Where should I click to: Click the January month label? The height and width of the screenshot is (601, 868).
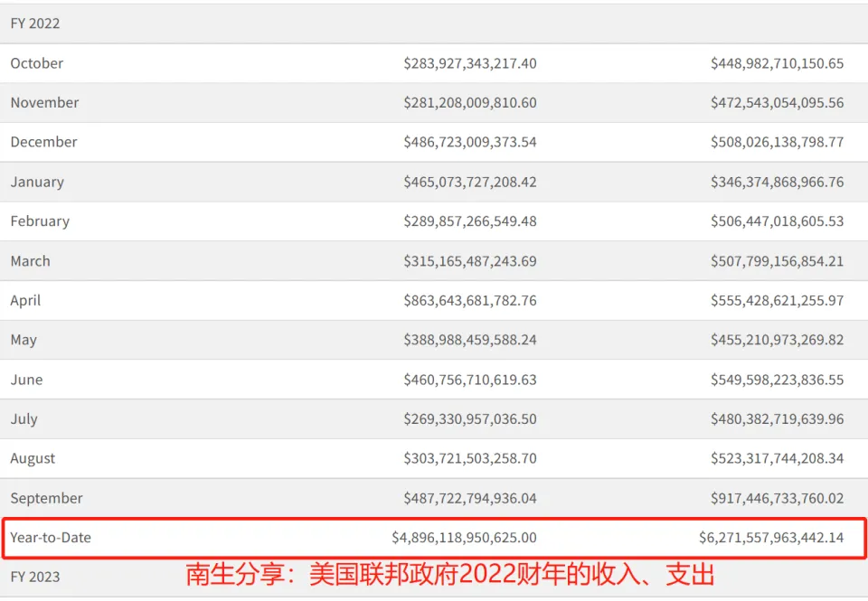37,182
